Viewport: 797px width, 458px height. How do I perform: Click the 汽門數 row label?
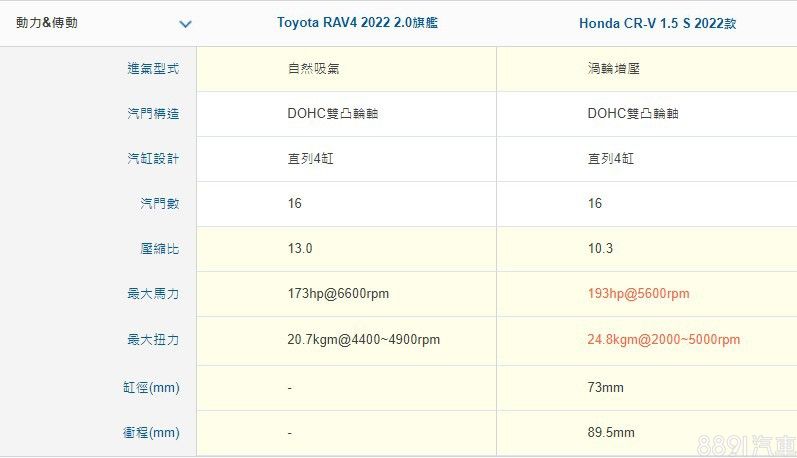click(x=160, y=204)
